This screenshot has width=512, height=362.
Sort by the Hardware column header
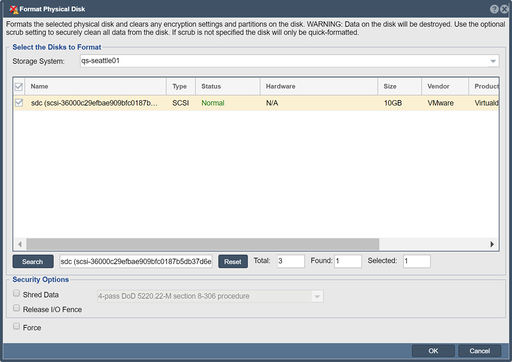pyautogui.click(x=319, y=87)
